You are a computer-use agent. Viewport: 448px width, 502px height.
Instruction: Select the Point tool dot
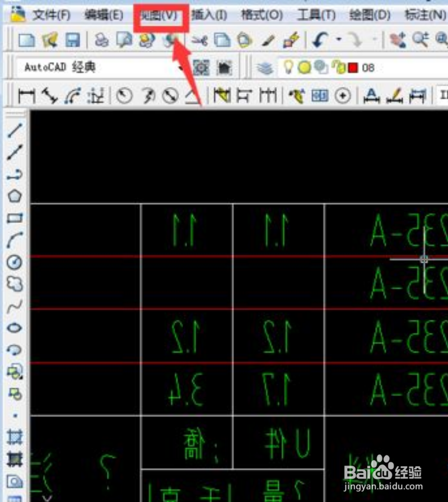click(15, 416)
